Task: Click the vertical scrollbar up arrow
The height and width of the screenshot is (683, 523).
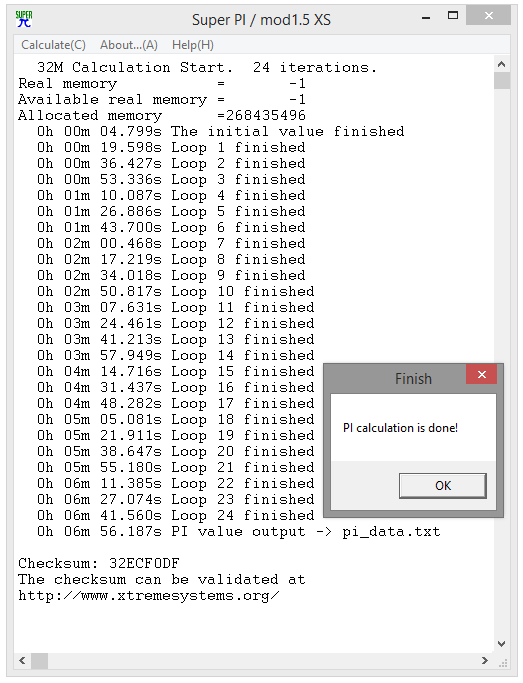Action: (x=502, y=64)
